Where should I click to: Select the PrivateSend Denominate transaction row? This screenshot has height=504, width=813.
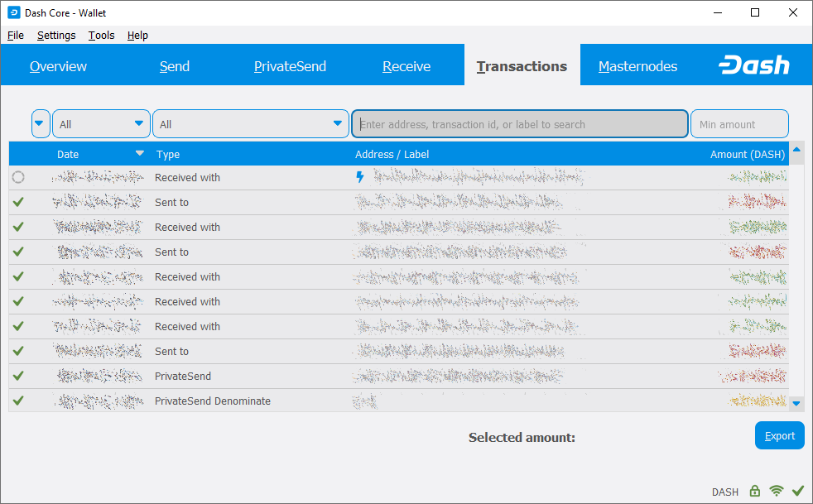coord(399,401)
